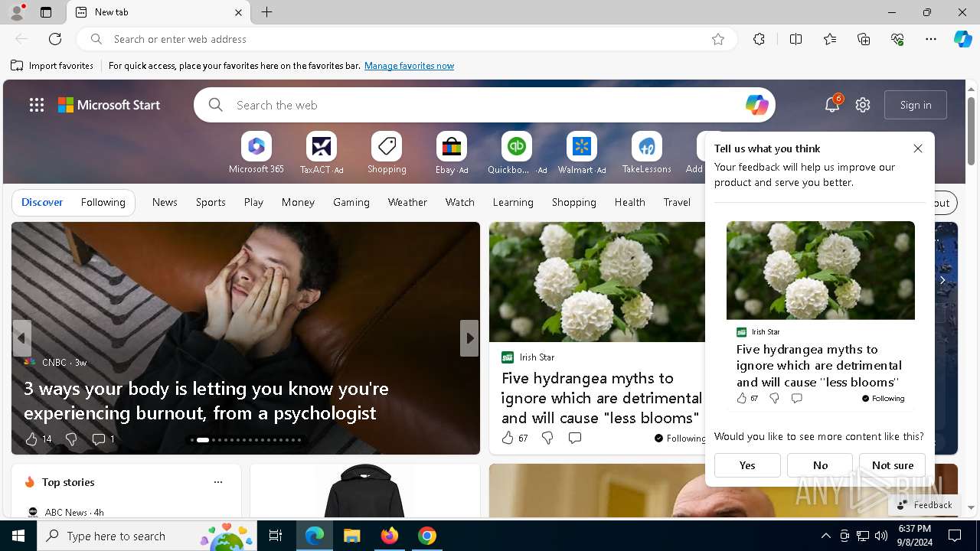Open Collections in toolbar
Image resolution: width=980 pixels, height=551 pixels.
(864, 39)
